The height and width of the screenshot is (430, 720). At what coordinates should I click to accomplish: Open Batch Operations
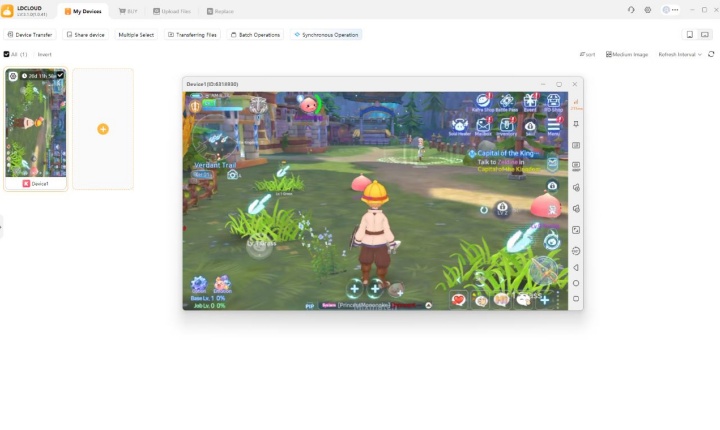point(255,34)
